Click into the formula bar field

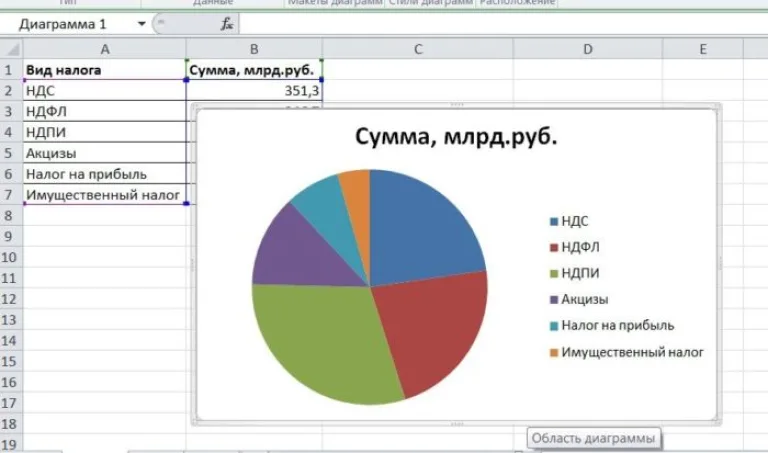click(x=503, y=24)
